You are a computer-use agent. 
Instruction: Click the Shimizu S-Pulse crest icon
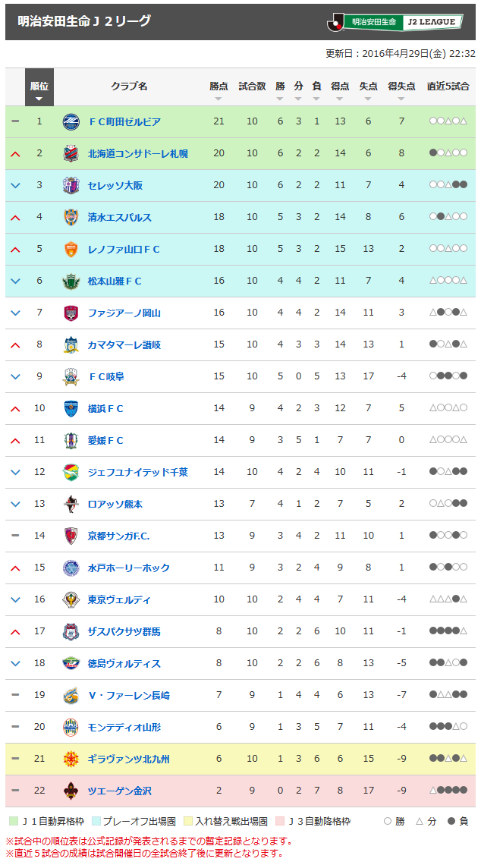coord(71,217)
